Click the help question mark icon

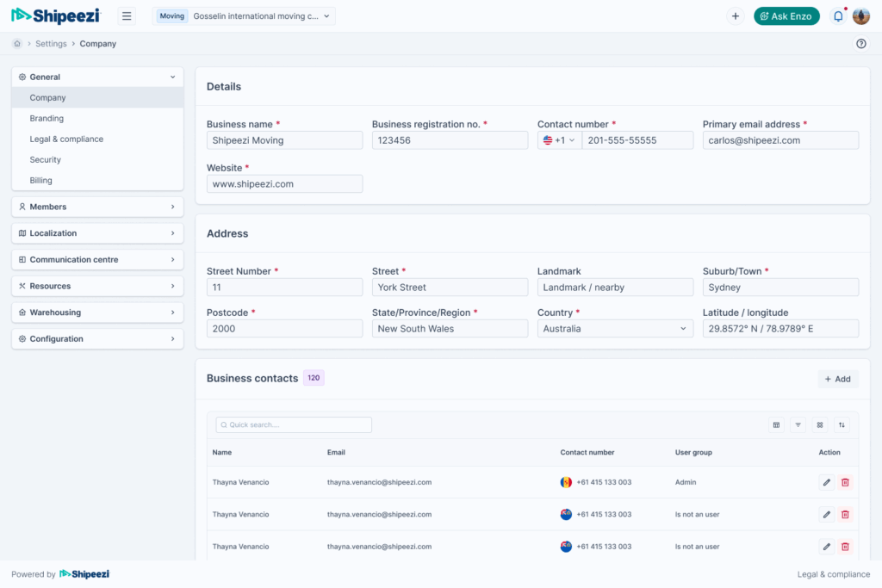860,44
